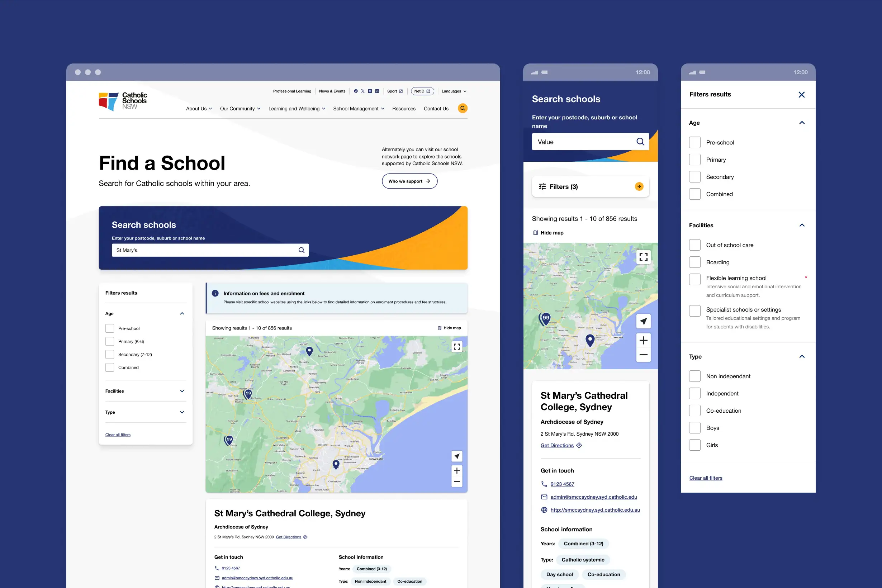Expand the map to fullscreen view
The image size is (882, 588).
pos(457,346)
